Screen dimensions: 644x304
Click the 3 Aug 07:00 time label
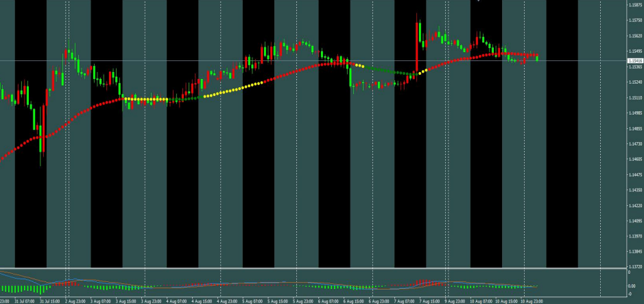pos(99,301)
